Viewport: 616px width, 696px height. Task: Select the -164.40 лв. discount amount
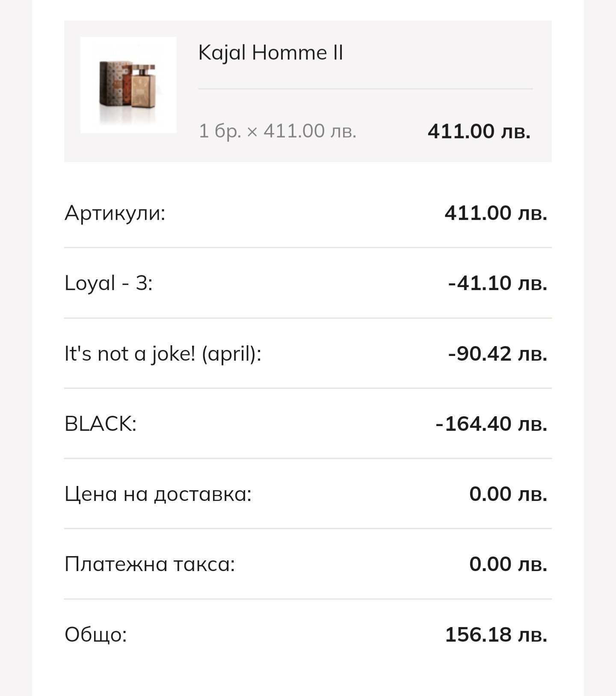491,424
